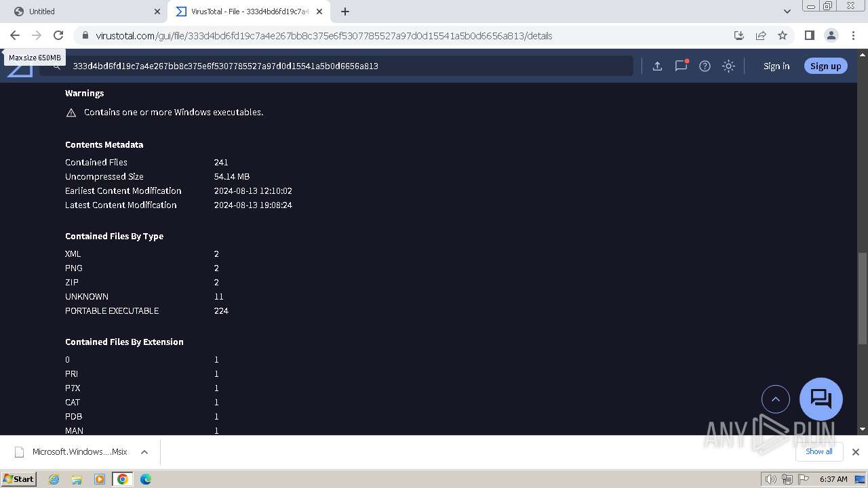Screen dimensions: 868x488
Task: Click the taskbar clock 6:37 AM
Action: point(833,479)
